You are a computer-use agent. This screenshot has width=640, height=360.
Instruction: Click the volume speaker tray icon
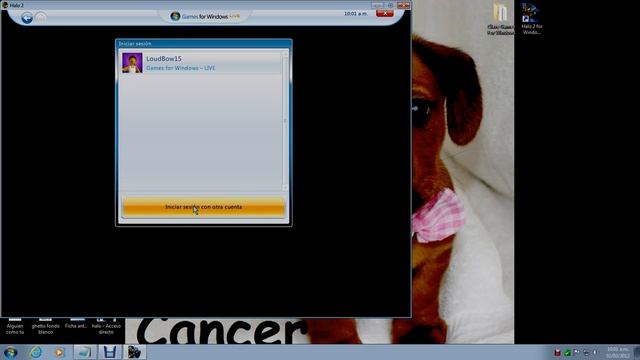pos(596,352)
